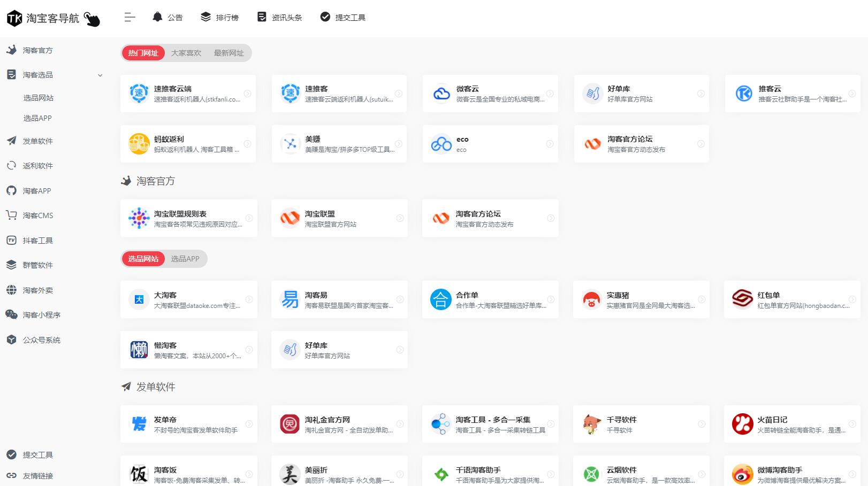Open the 懒淘客 card icon
The width and height of the screenshot is (868, 486).
click(x=139, y=350)
